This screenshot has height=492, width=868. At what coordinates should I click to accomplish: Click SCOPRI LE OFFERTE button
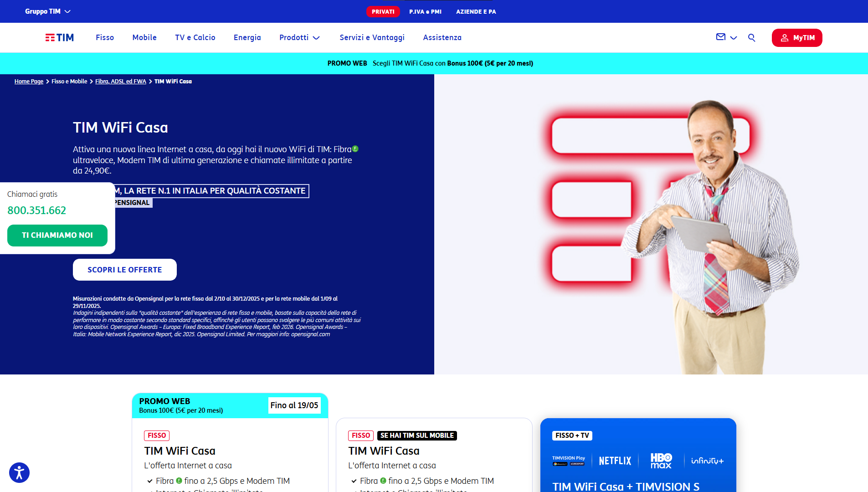[x=125, y=270]
